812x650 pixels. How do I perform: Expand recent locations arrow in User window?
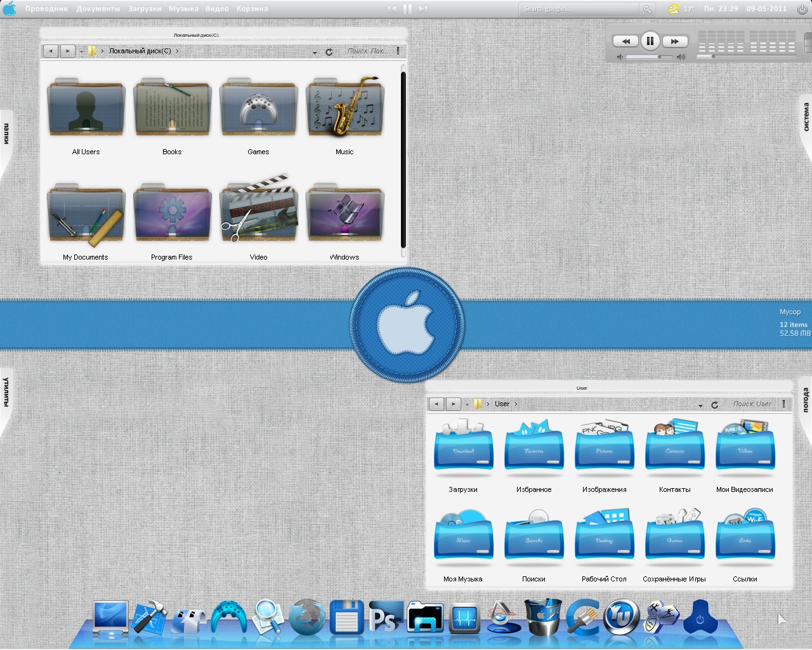pyautogui.click(x=468, y=405)
